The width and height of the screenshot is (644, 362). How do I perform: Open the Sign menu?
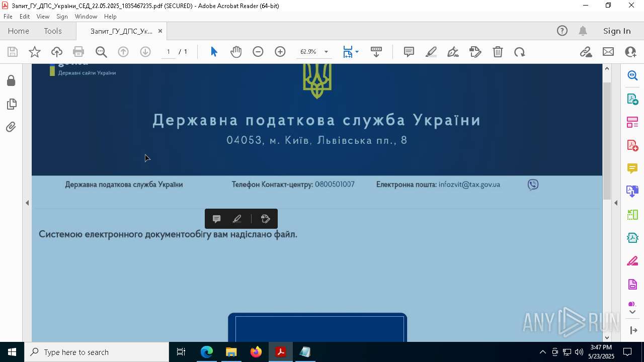point(62,17)
